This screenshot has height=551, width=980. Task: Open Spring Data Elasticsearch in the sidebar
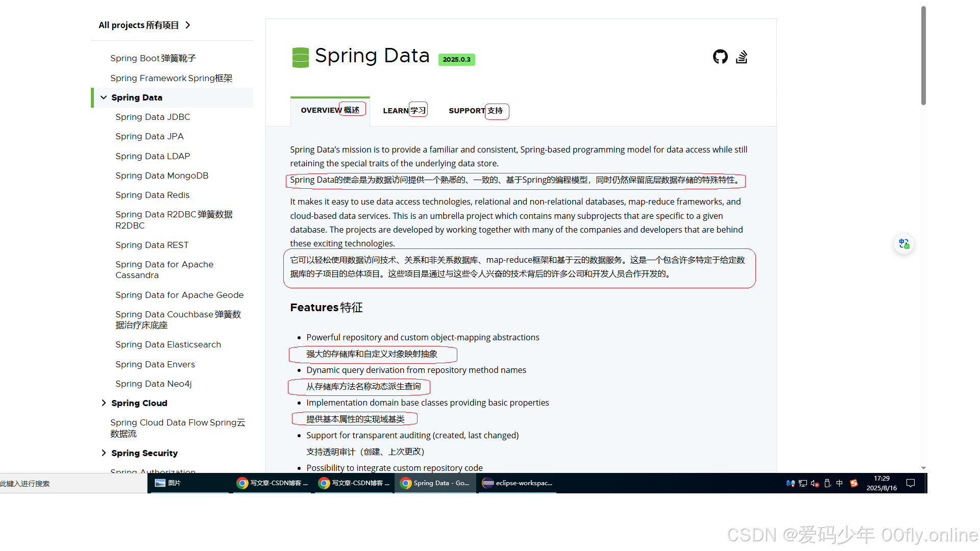(168, 344)
